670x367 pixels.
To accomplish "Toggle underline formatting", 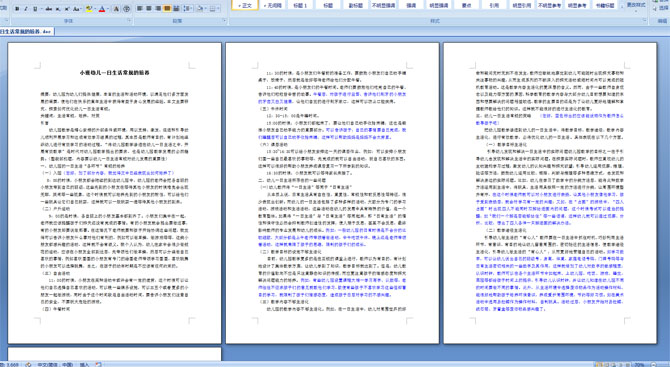I will (35, 9).
